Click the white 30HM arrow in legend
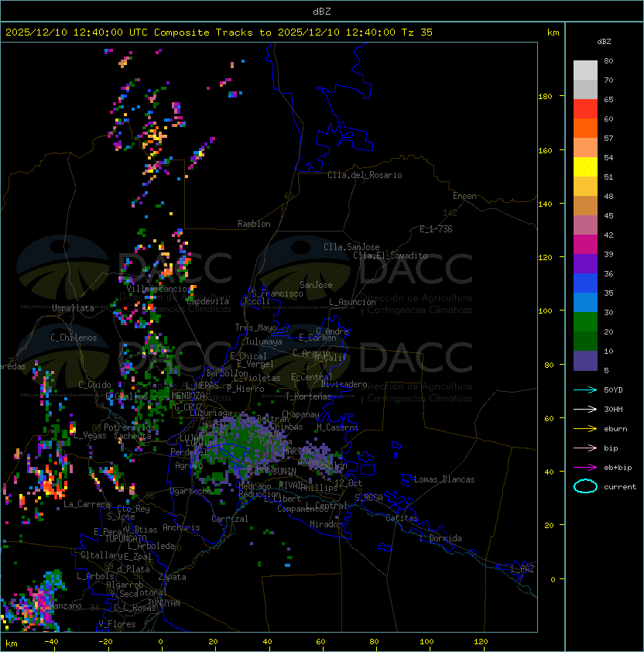The width and height of the screenshot is (644, 652). coord(585,410)
